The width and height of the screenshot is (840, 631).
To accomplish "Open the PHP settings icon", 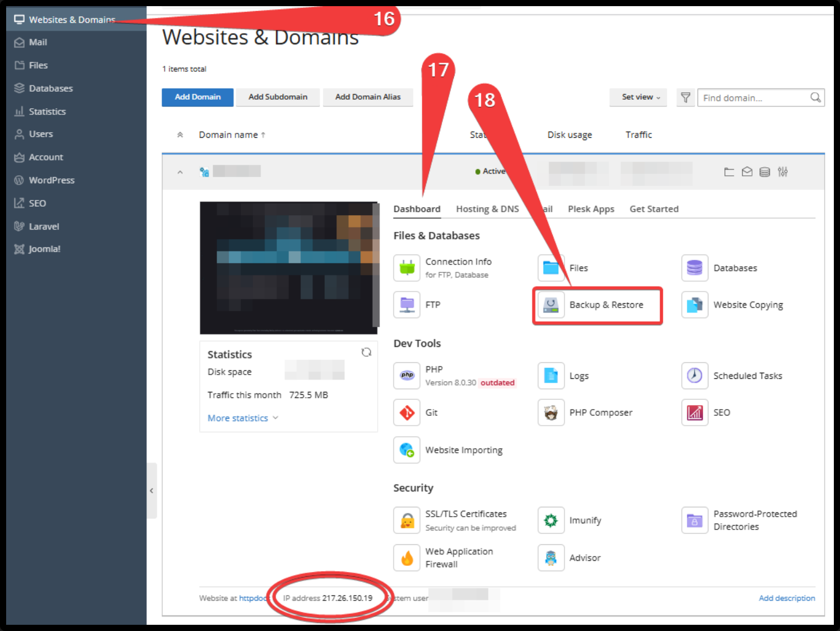I will [407, 375].
